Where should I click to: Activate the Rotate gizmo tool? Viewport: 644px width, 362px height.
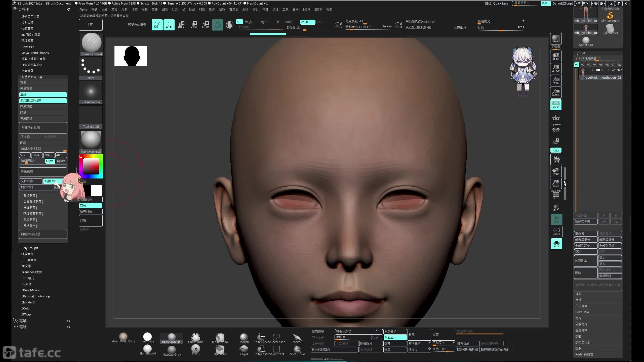(206, 25)
